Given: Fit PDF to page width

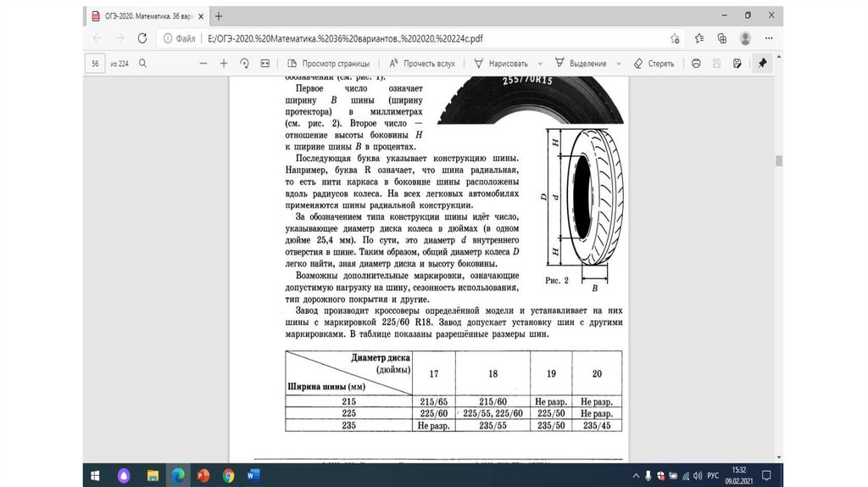Looking at the screenshot, I should point(265,64).
